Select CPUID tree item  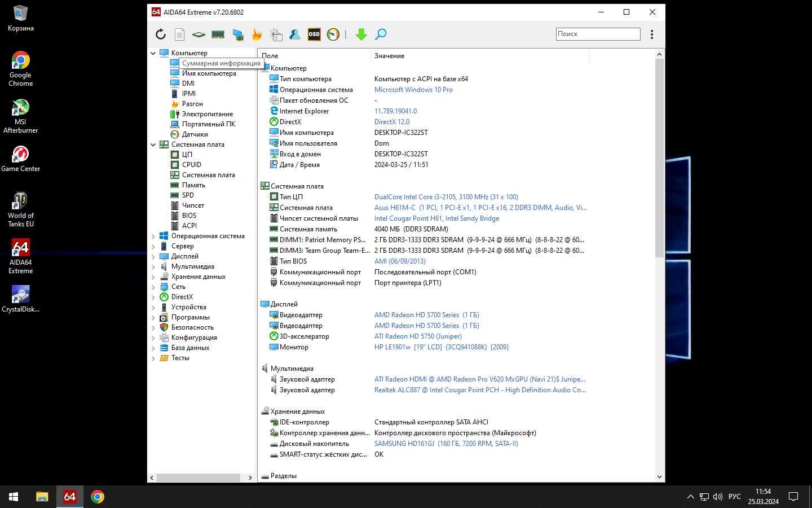point(191,165)
